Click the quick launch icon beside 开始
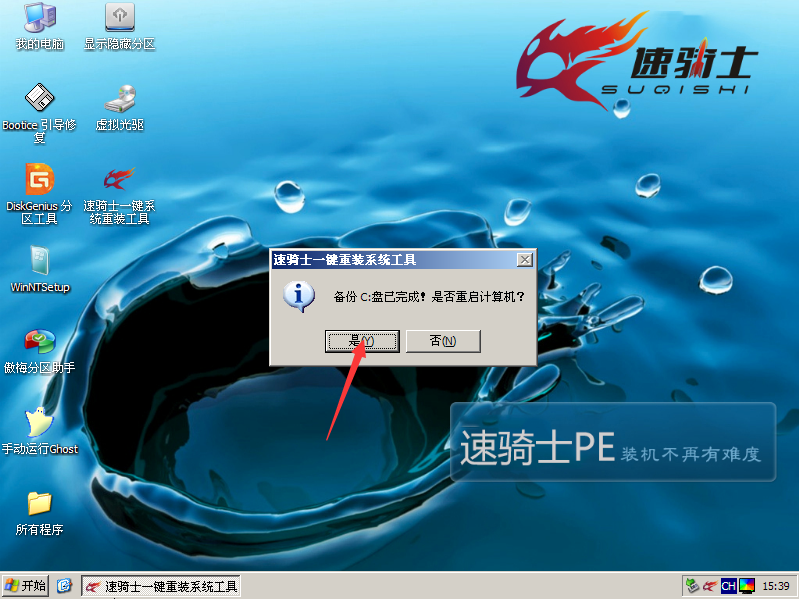 pos(64,586)
